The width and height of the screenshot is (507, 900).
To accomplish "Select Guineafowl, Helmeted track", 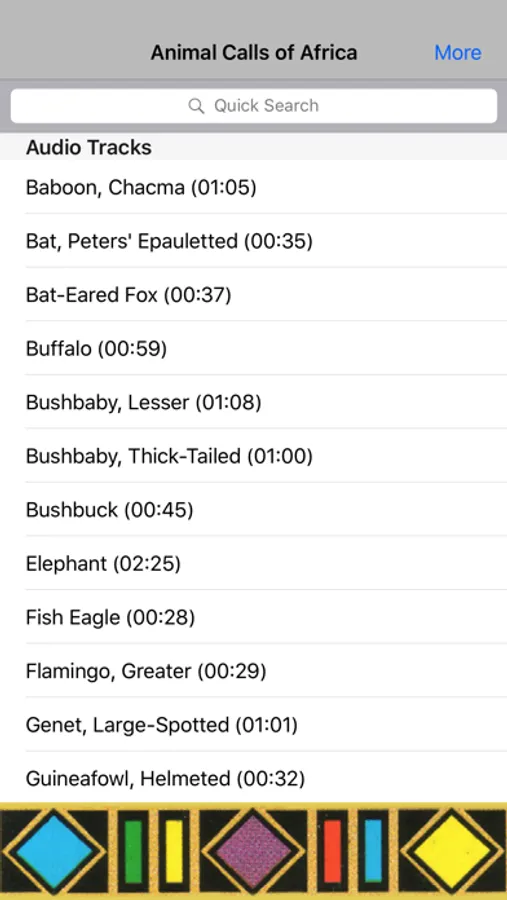I will point(253,778).
